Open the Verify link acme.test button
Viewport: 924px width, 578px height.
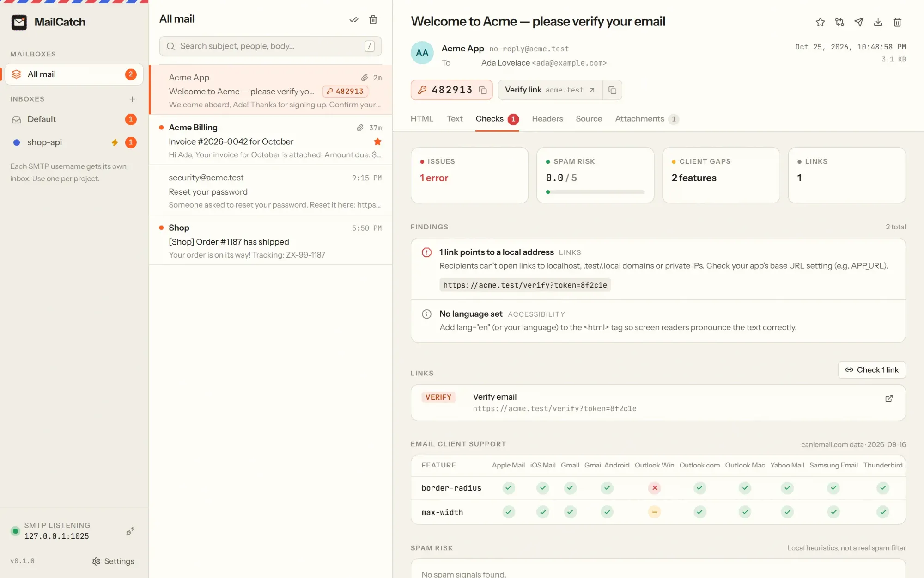tap(550, 90)
